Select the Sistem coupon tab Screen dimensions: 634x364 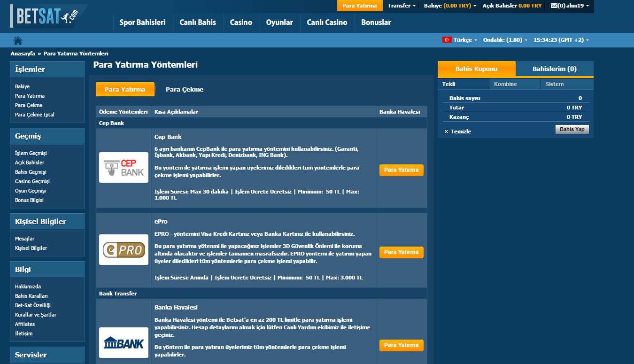tap(567, 84)
